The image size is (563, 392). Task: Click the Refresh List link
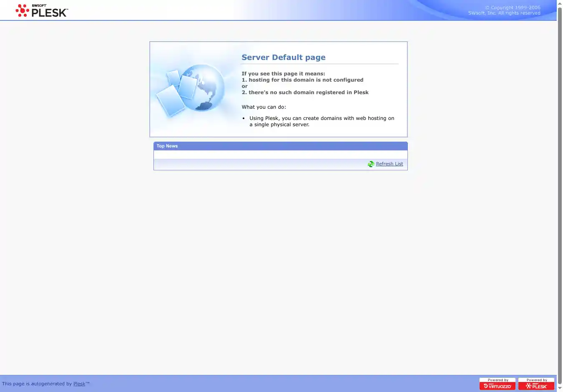click(389, 164)
